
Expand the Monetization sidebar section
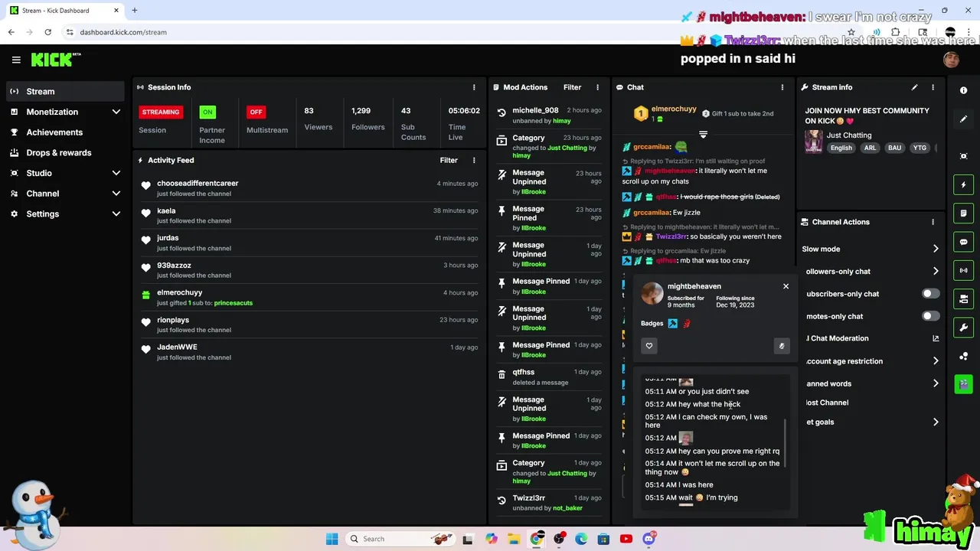(x=116, y=112)
